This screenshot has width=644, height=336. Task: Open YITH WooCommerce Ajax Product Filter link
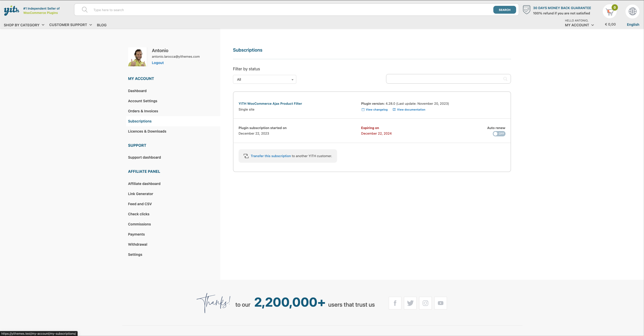(x=270, y=103)
